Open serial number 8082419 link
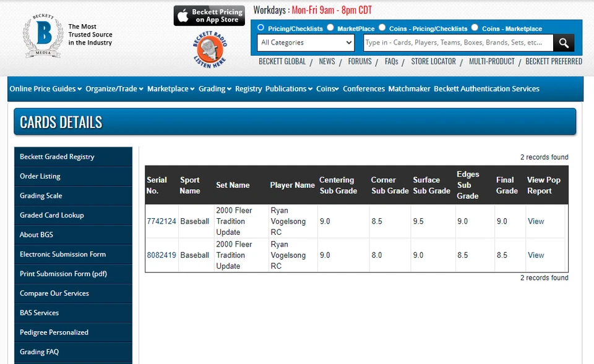This screenshot has height=364, width=594. [161, 255]
